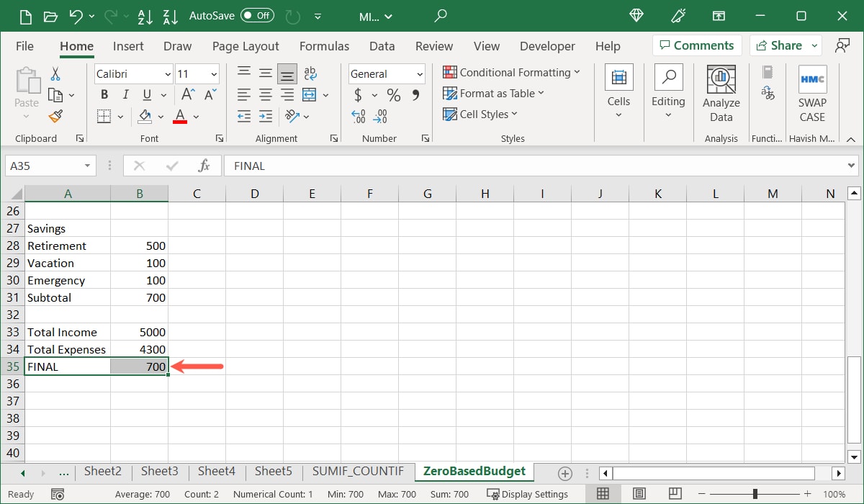Click the Insert Function fx icon
The image size is (864, 504).
click(204, 166)
